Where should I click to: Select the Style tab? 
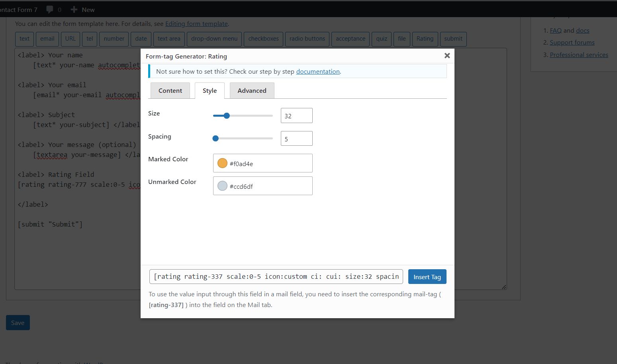pos(210,91)
